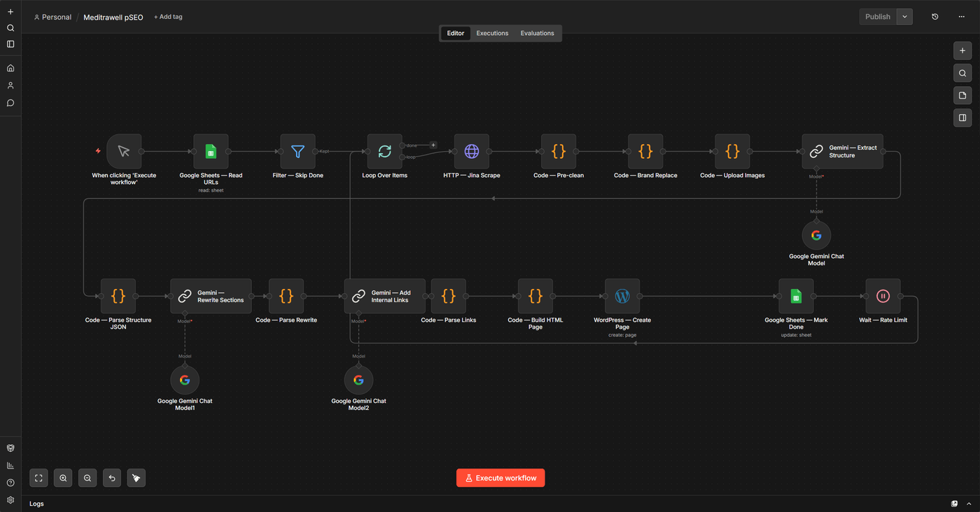The height and width of the screenshot is (512, 980).
Task: Open the Personal user icon in sidebar
Action: click(10, 85)
